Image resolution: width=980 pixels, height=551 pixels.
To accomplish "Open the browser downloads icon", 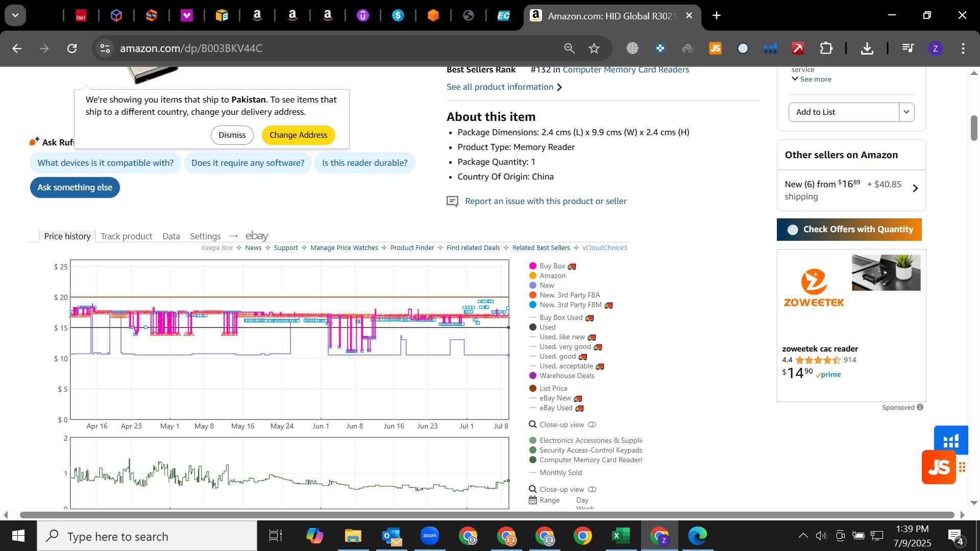I will coord(867,48).
